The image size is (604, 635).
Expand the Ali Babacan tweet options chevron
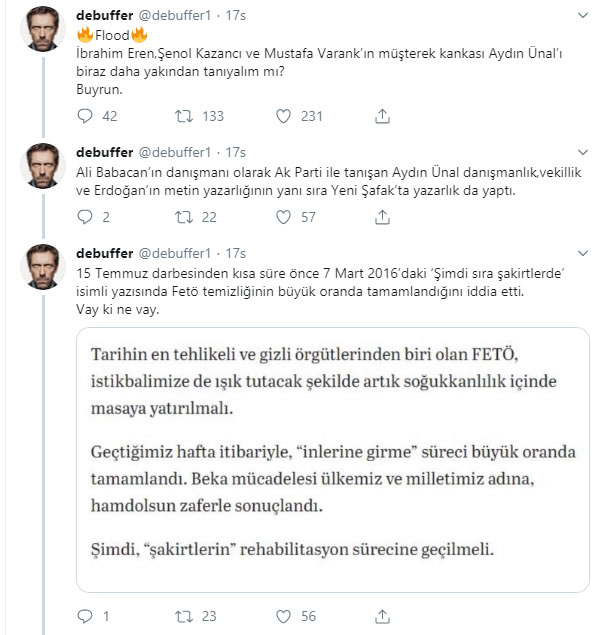582,152
